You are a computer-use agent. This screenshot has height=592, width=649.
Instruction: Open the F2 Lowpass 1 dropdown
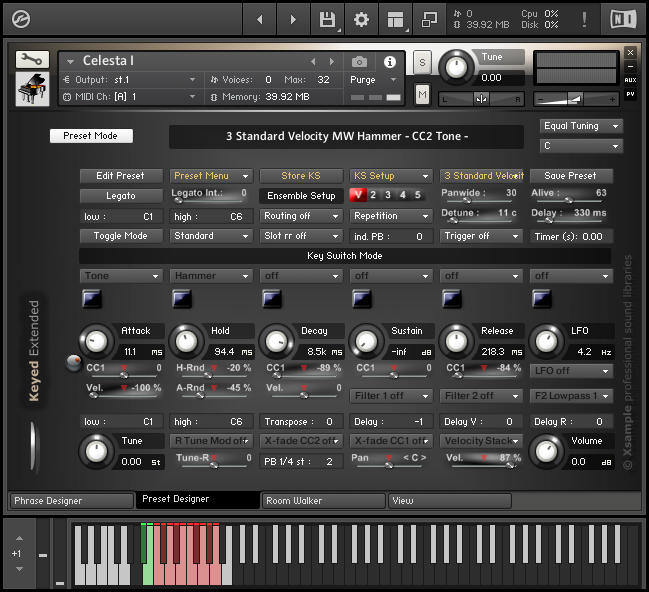point(571,396)
